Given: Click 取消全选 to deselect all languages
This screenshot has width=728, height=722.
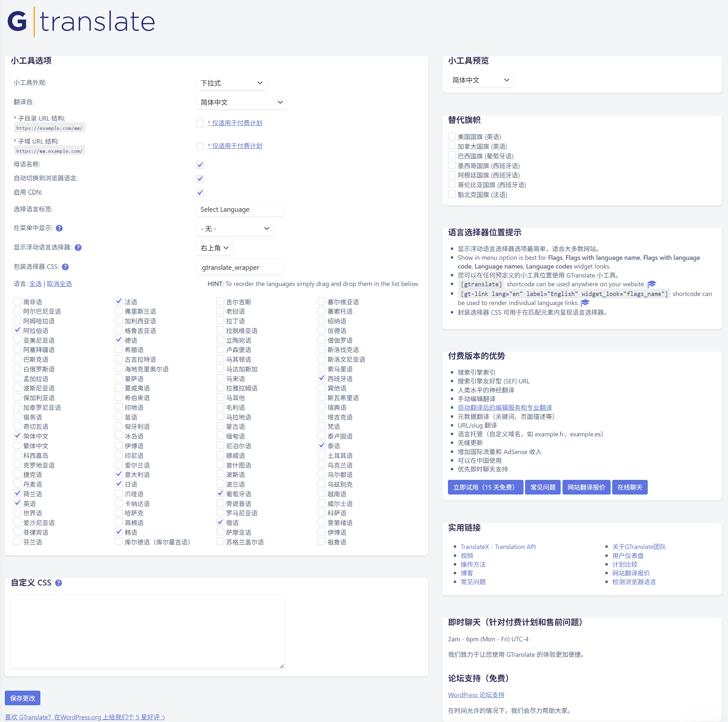Looking at the screenshot, I should click(x=59, y=283).
